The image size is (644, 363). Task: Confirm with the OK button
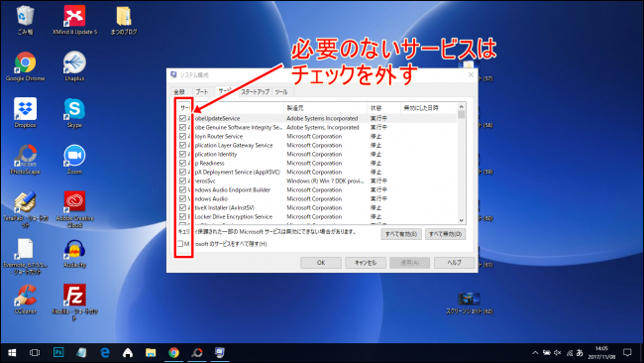click(x=321, y=263)
